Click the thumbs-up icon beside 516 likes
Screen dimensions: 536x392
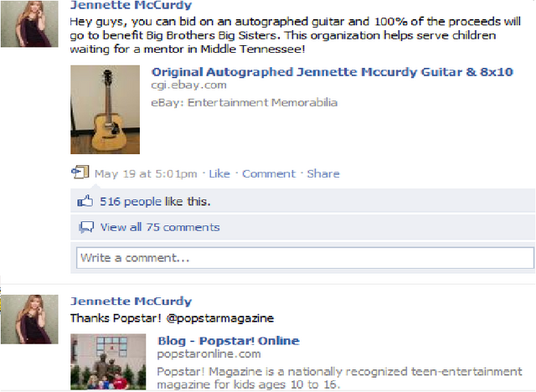click(x=85, y=201)
